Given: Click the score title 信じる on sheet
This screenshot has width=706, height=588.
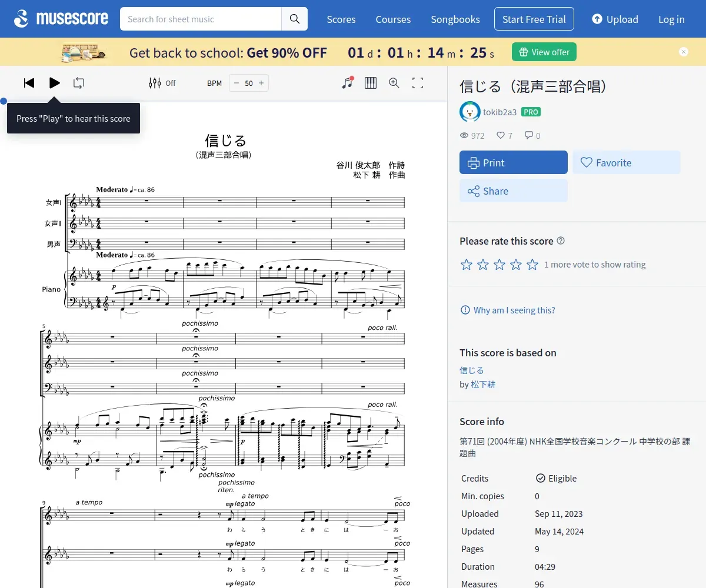Looking at the screenshot, I should (226, 141).
